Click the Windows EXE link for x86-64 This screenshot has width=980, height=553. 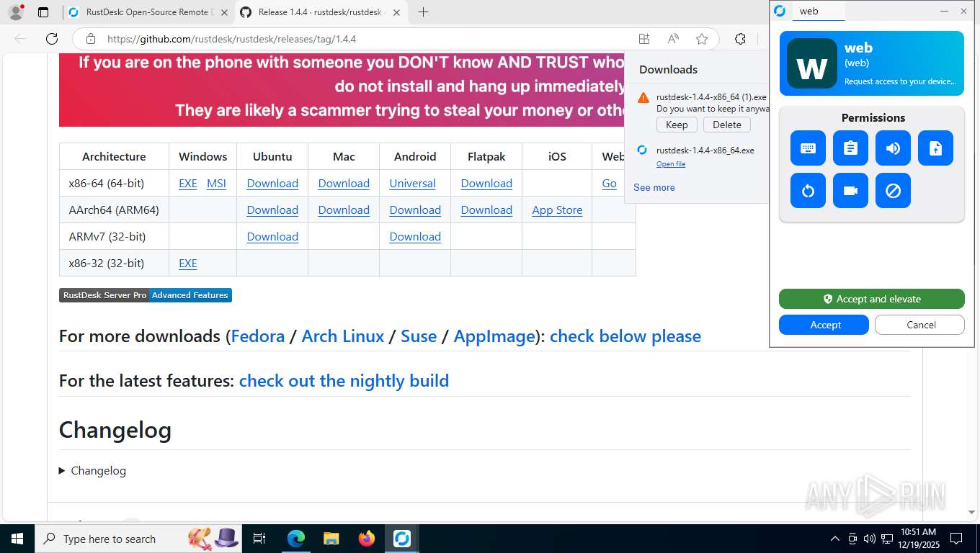pyautogui.click(x=188, y=184)
